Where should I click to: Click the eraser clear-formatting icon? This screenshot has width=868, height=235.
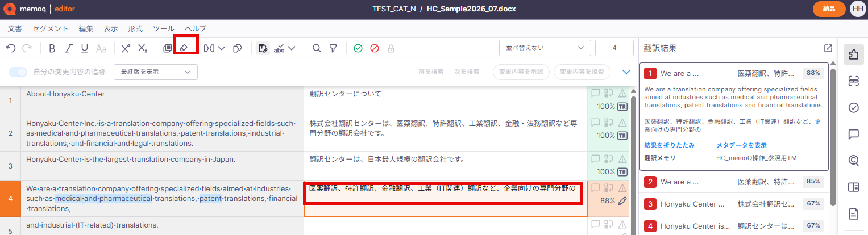[183, 48]
